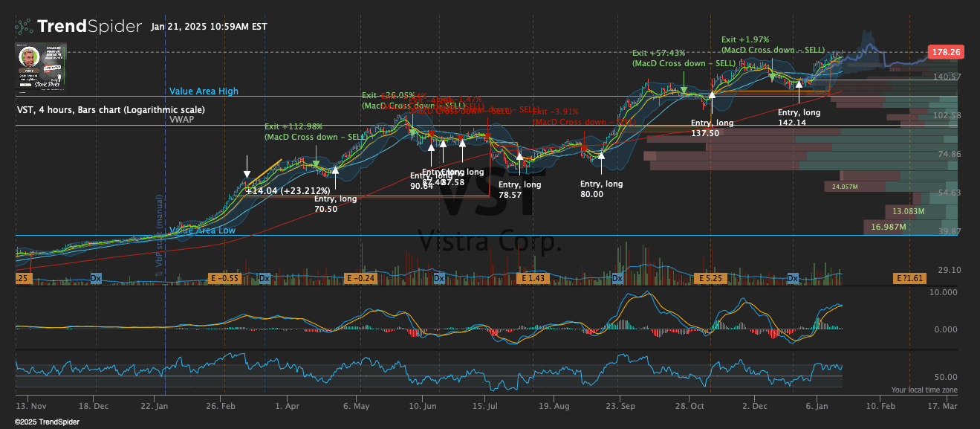Select the 19. Aug date on time axis
Viewport: 980px width, 429px height.
[554, 407]
